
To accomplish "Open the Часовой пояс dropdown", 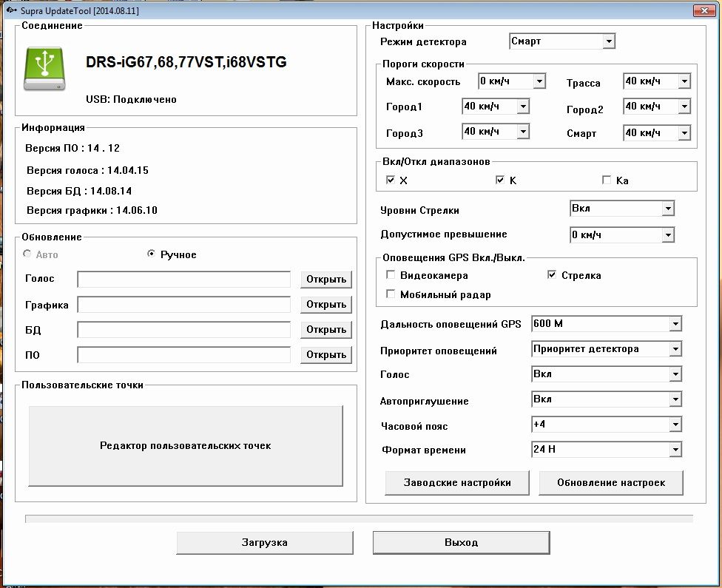I will [x=607, y=424].
